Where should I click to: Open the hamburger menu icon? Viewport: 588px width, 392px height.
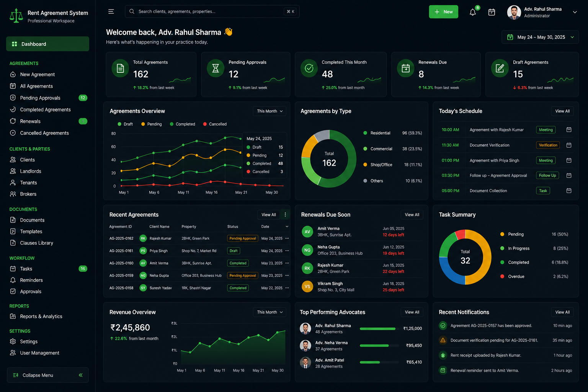[111, 11]
